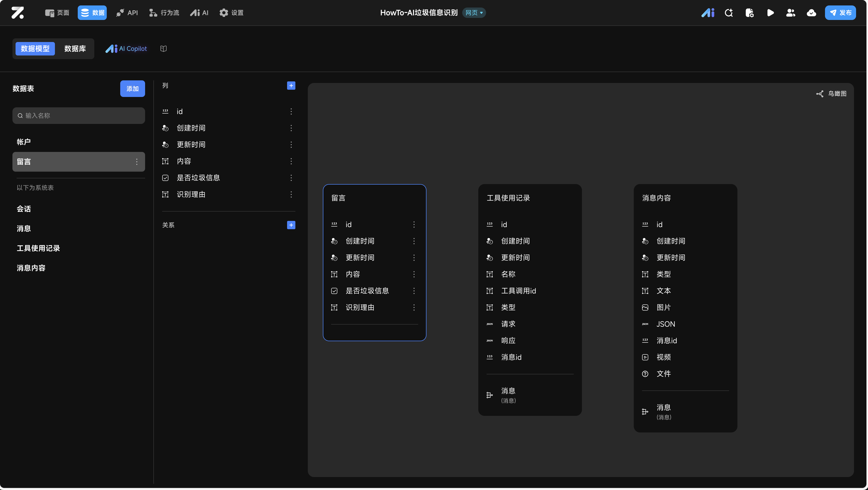Open the documentation book icon

tap(163, 48)
